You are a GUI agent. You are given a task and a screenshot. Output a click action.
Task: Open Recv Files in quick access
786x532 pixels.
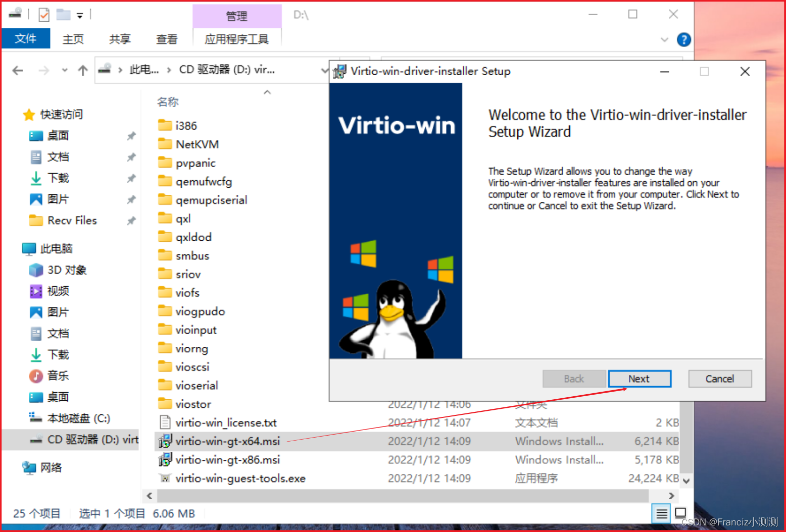click(72, 221)
